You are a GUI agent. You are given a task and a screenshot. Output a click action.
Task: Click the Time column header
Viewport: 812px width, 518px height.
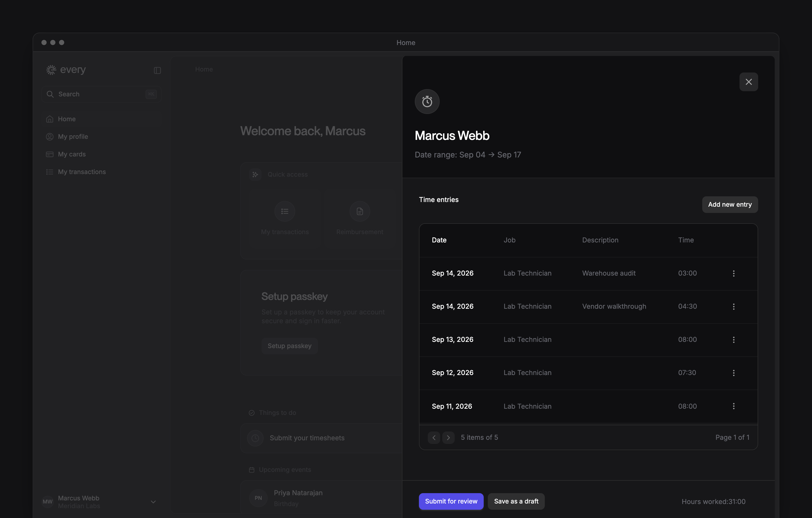point(686,240)
